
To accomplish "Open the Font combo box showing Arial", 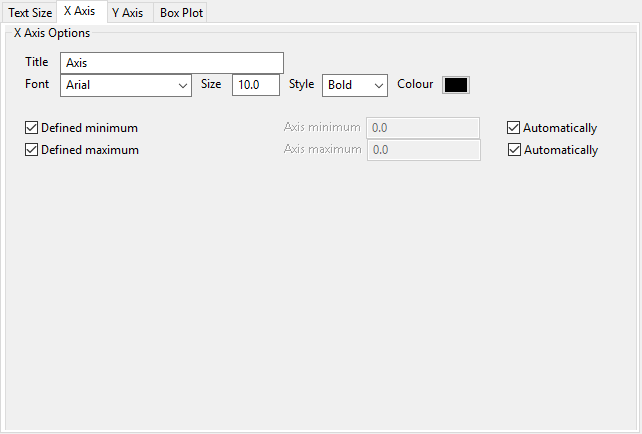I will tap(118, 85).
